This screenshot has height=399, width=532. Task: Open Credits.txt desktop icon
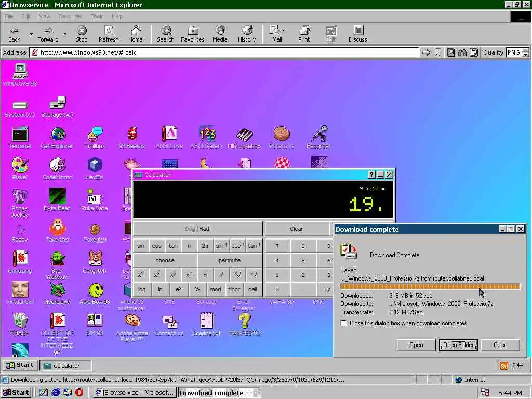tap(207, 324)
